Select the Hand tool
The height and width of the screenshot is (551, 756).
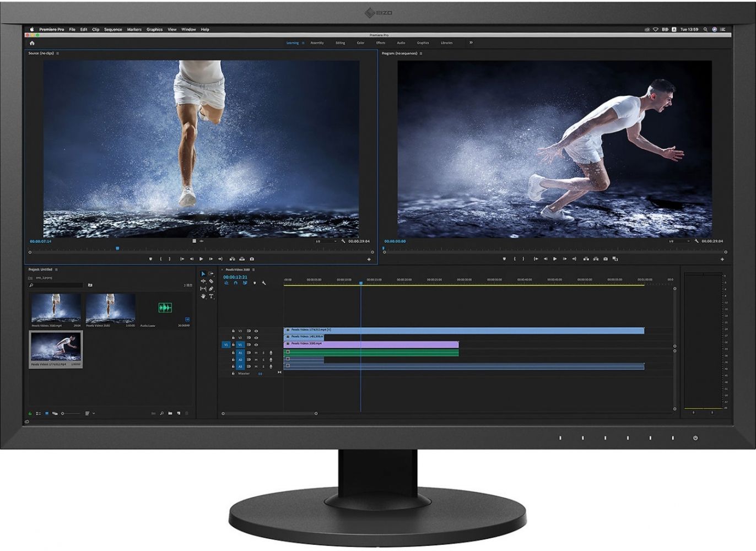[203, 296]
